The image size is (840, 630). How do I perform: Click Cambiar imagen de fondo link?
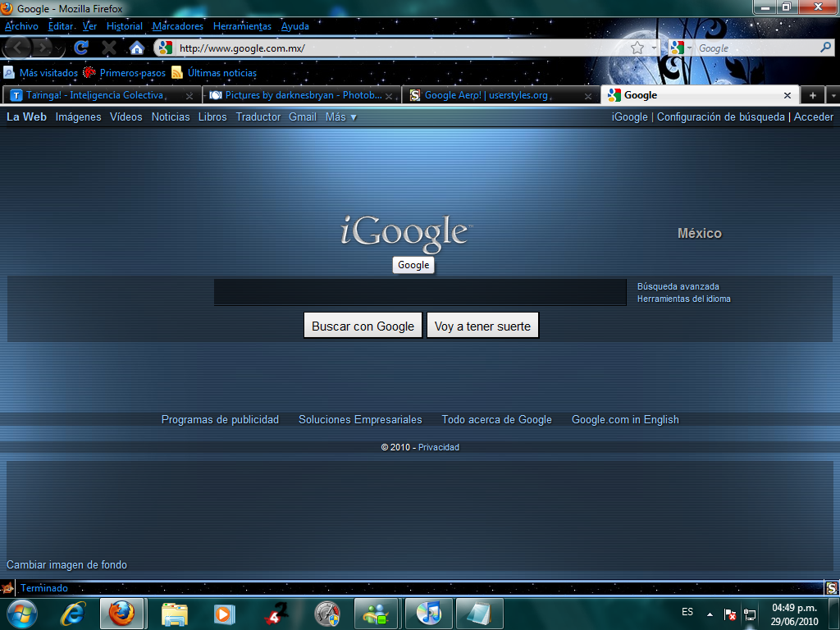pos(66,564)
